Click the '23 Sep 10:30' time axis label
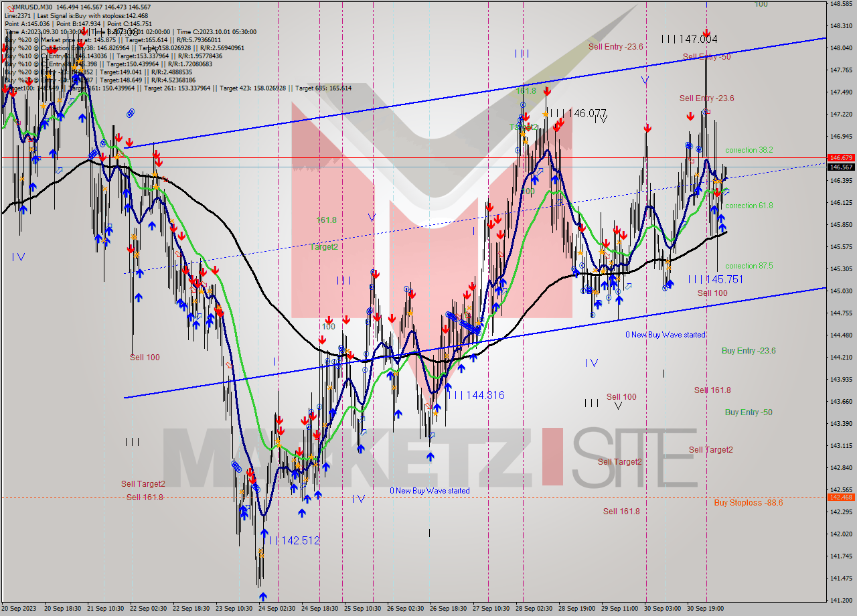The image size is (857, 616). pos(234,609)
